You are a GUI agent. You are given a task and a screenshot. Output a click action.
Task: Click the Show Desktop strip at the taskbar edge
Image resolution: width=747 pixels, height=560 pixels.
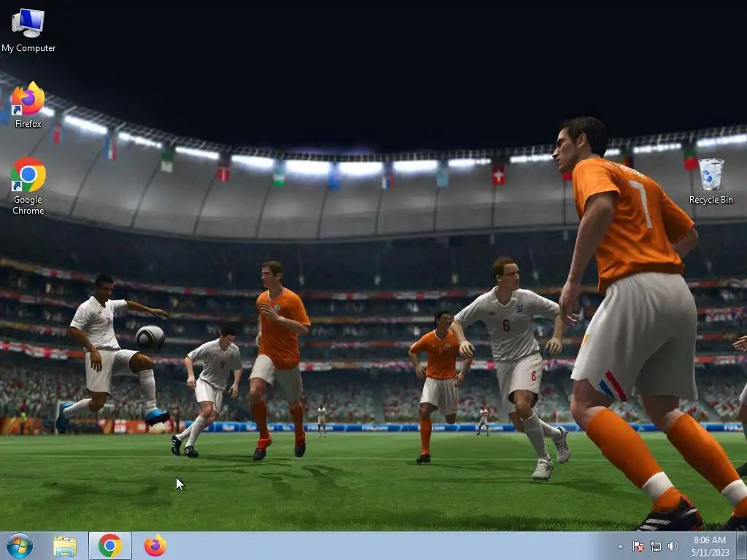(742, 546)
